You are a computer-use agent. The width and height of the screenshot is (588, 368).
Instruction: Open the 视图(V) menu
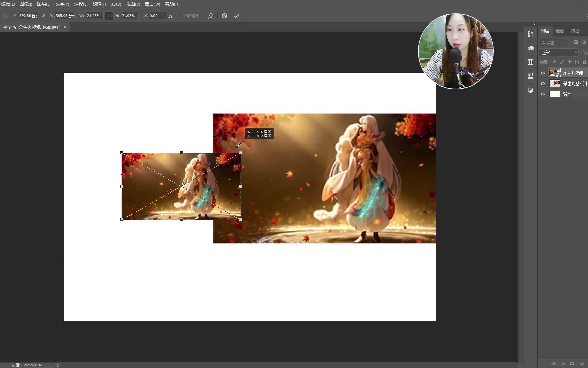[133, 4]
